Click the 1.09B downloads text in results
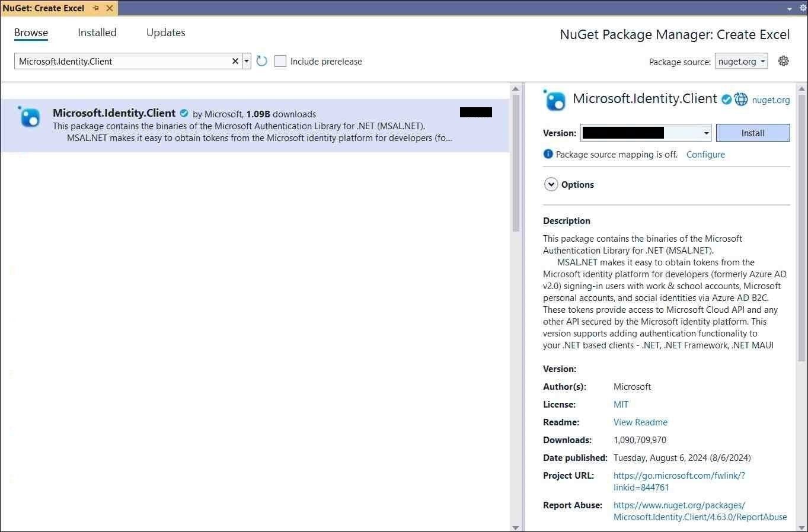Viewport: 808px width, 532px height. click(281, 114)
